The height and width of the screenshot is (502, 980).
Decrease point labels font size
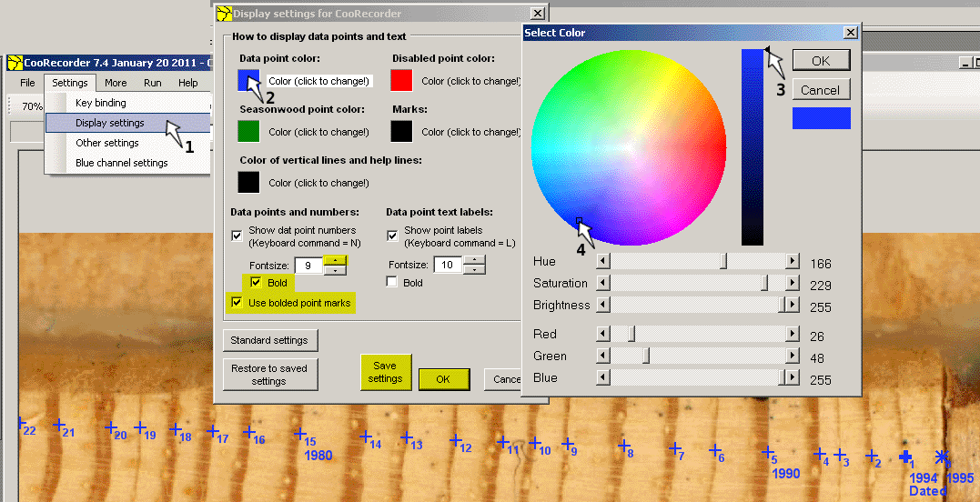pyautogui.click(x=475, y=269)
